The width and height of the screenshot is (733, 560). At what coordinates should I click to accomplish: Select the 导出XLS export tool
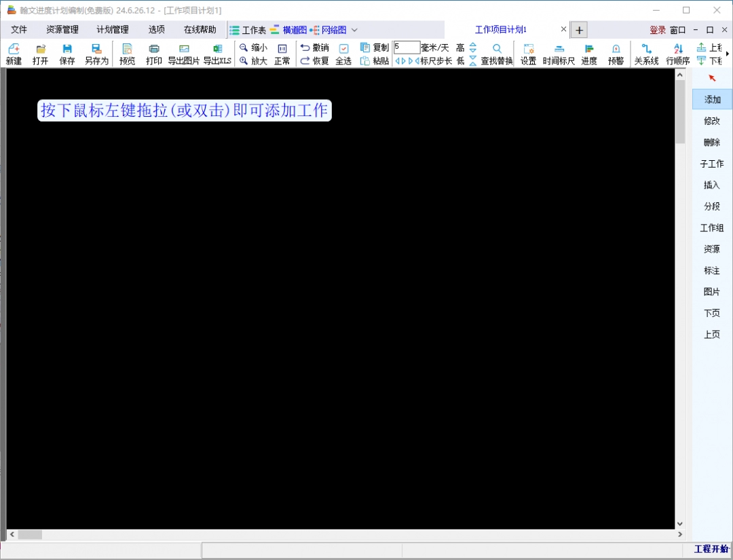217,53
